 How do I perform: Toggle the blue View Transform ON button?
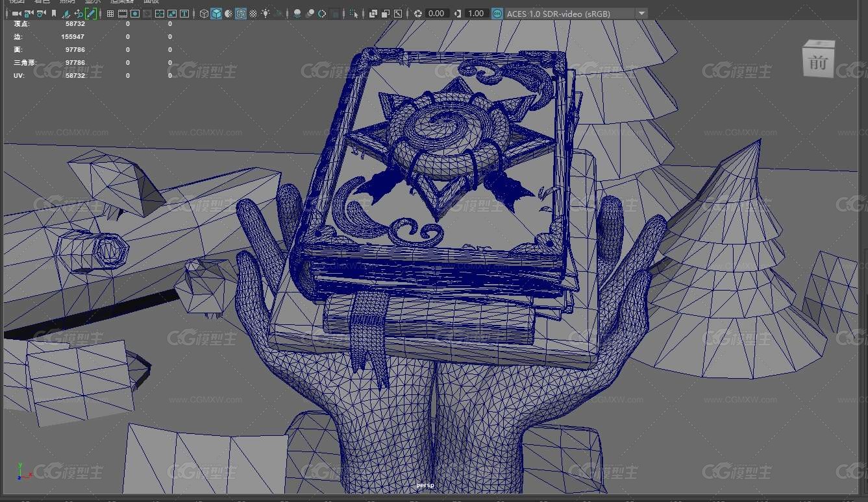point(497,14)
